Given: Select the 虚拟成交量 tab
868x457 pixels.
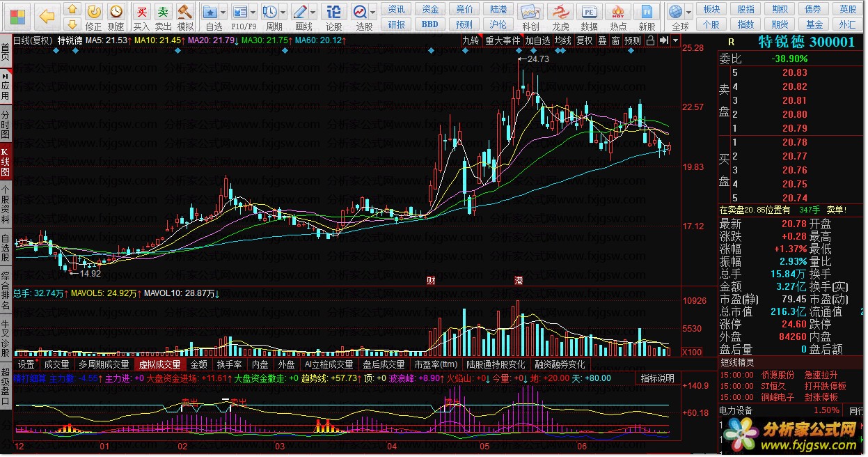Looking at the screenshot, I should [159, 364].
